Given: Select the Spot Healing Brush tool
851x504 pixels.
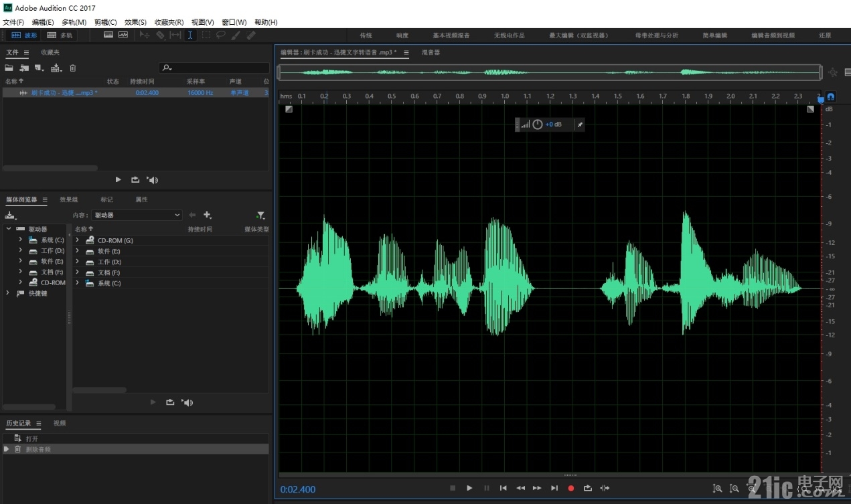Looking at the screenshot, I should coord(251,35).
